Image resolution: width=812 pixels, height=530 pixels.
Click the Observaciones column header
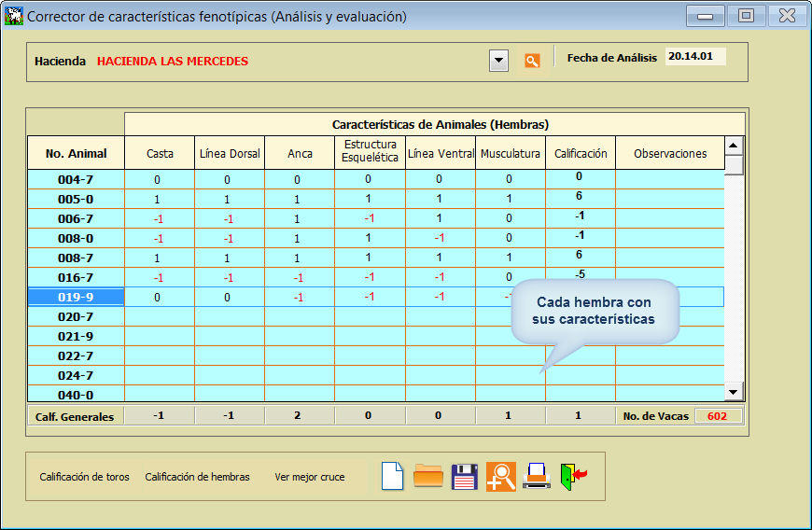click(x=669, y=154)
